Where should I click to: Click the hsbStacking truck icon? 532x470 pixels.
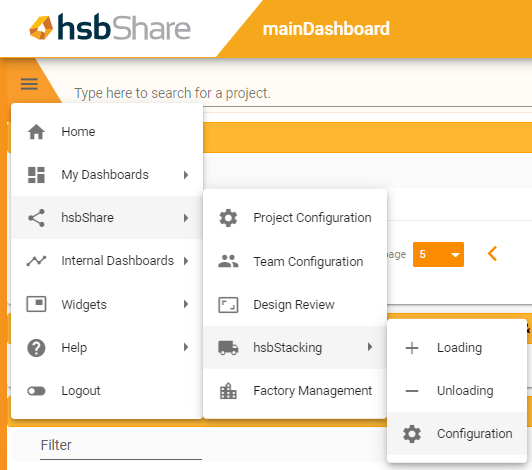click(x=228, y=348)
